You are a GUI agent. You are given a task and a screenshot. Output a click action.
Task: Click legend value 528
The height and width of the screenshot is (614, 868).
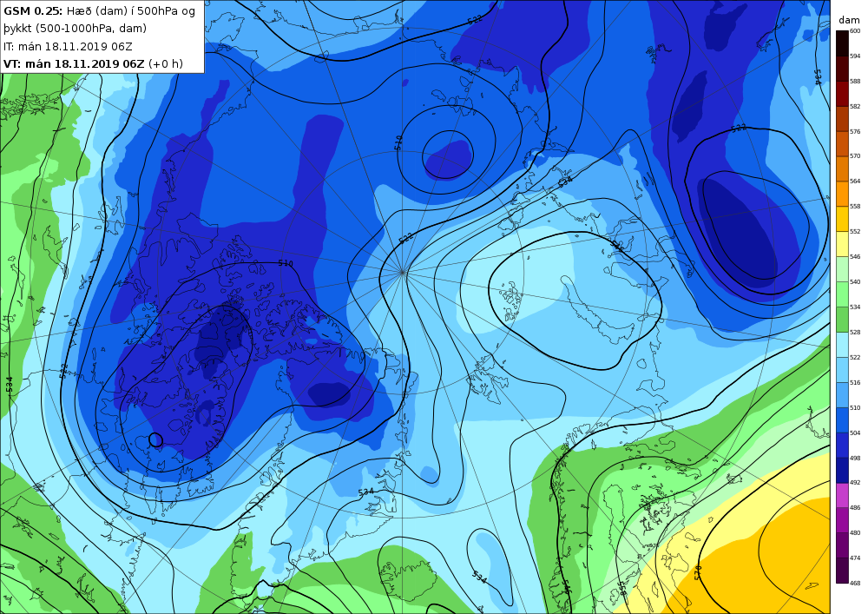(x=855, y=333)
